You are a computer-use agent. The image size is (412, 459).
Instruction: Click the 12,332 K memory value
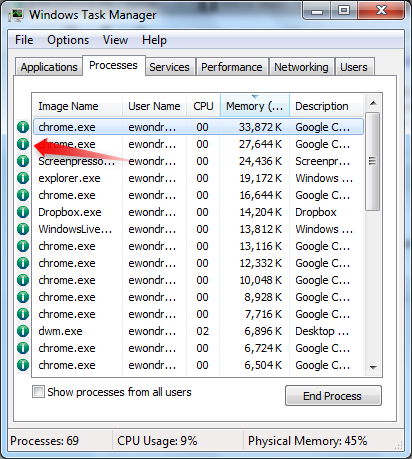tap(260, 263)
